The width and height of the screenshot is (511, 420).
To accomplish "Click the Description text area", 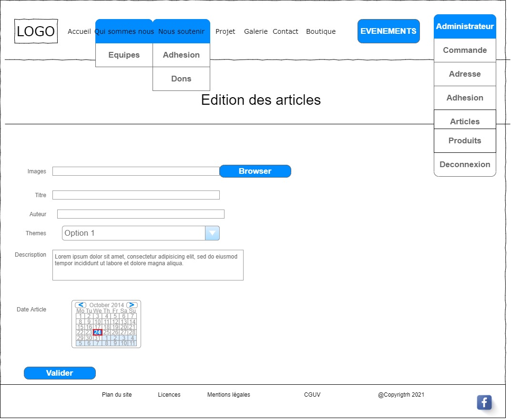I will (148, 265).
